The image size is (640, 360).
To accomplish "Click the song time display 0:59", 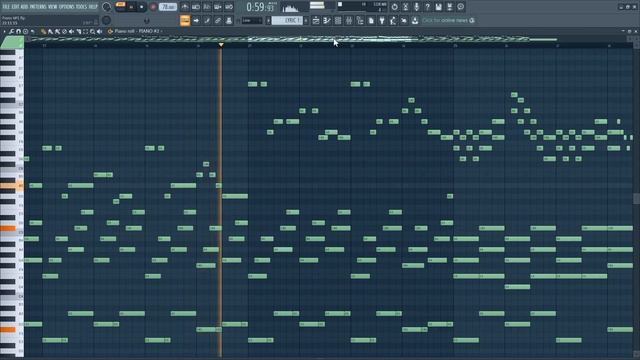I will coord(260,7).
